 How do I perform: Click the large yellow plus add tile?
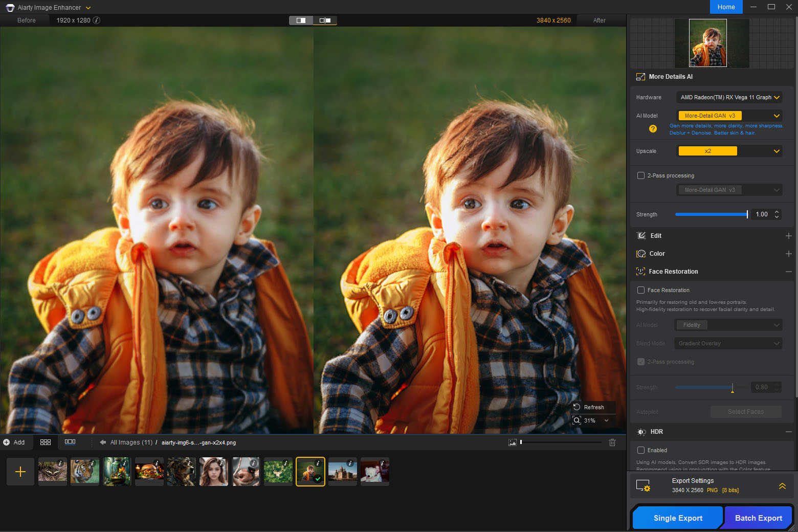point(20,472)
